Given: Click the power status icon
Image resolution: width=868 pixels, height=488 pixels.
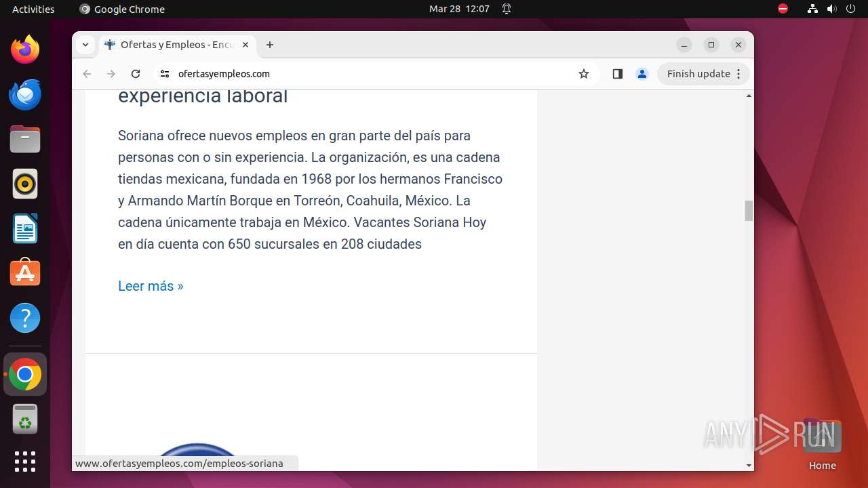Looking at the screenshot, I should 850,9.
